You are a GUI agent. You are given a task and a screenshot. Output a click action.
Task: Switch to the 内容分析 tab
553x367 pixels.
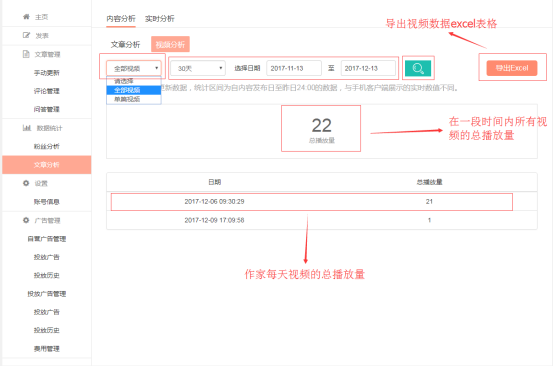click(x=121, y=19)
